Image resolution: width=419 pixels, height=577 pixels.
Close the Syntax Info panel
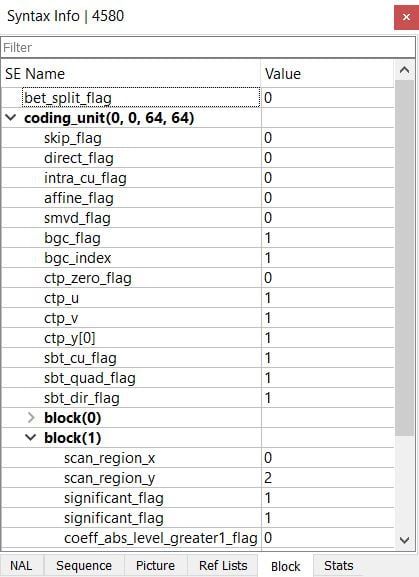[x=406, y=17]
